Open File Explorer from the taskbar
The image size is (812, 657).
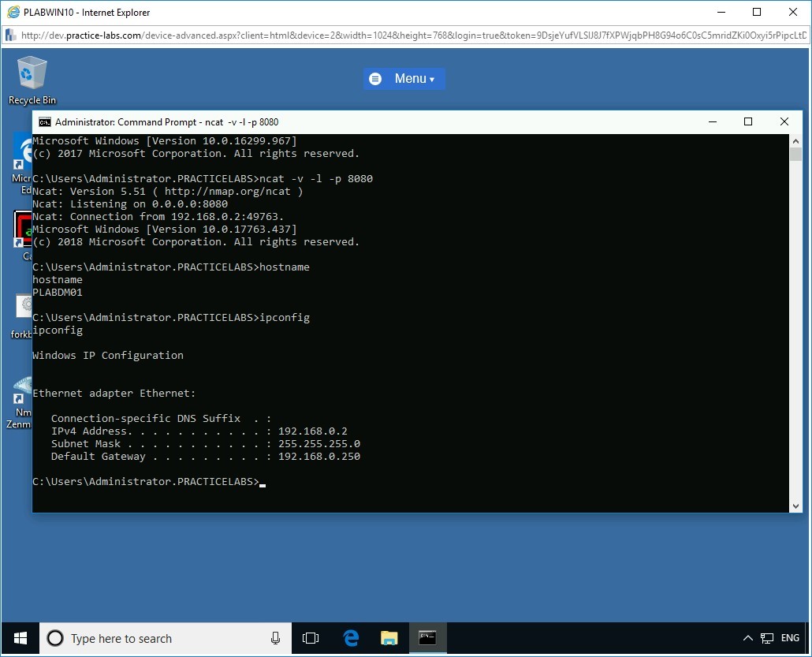[389, 638]
